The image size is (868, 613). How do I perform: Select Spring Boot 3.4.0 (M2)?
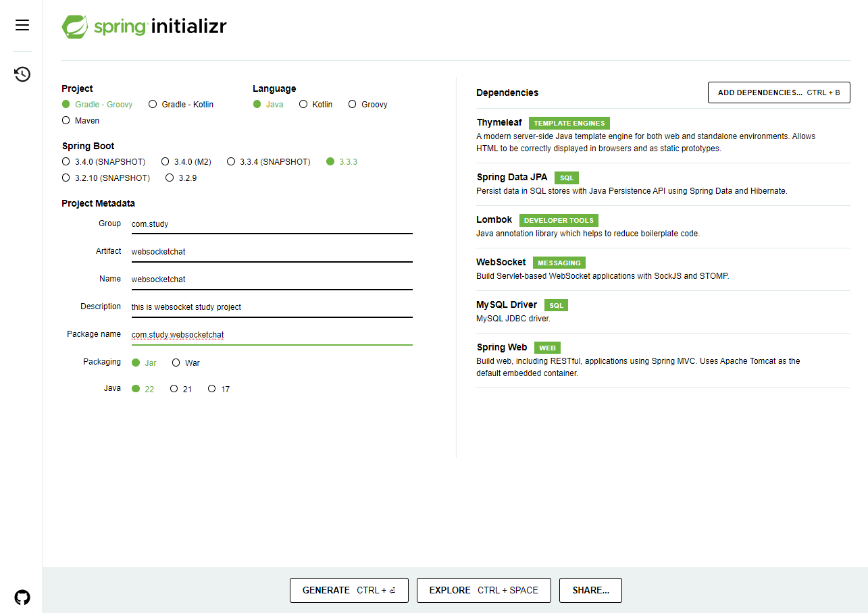point(186,162)
